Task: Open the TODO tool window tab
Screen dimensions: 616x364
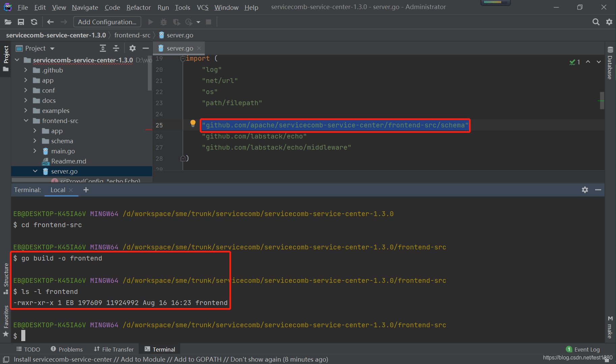Action: tap(28, 349)
